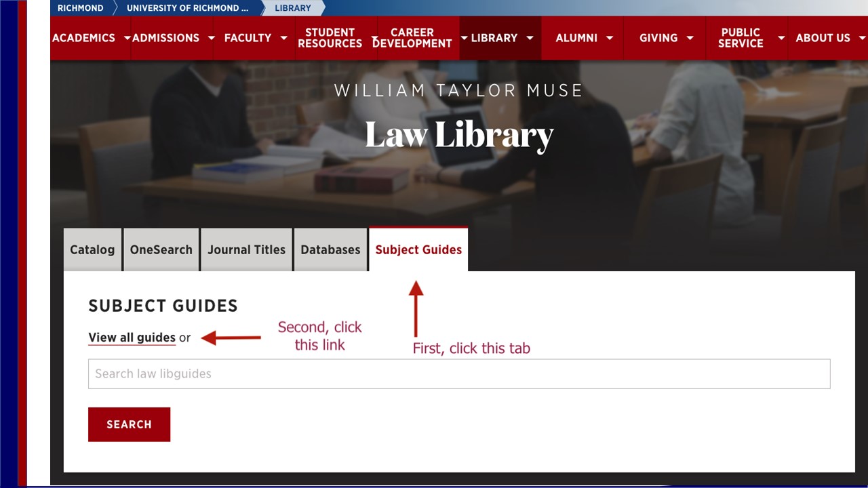
Task: Expand the Public Service dropdown arrow
Action: click(781, 38)
